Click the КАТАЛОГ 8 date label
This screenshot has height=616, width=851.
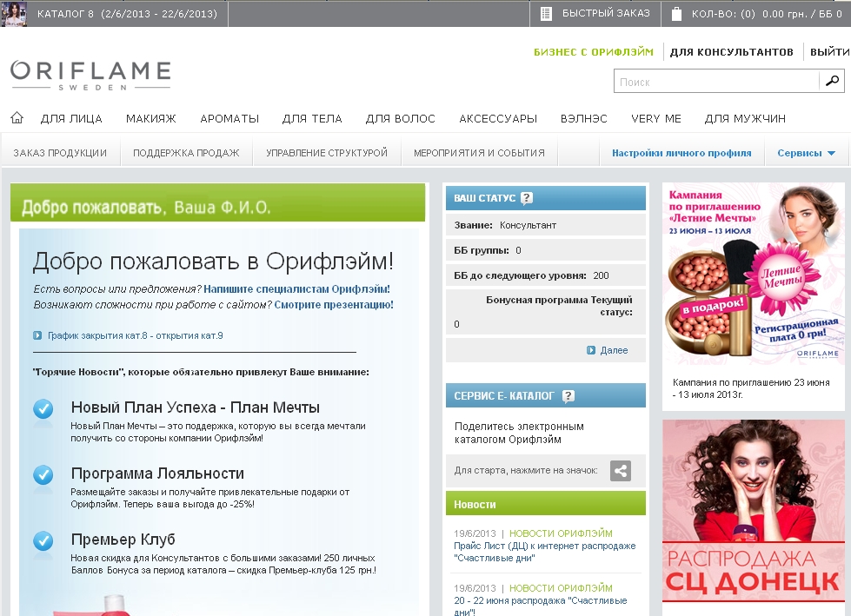[127, 14]
